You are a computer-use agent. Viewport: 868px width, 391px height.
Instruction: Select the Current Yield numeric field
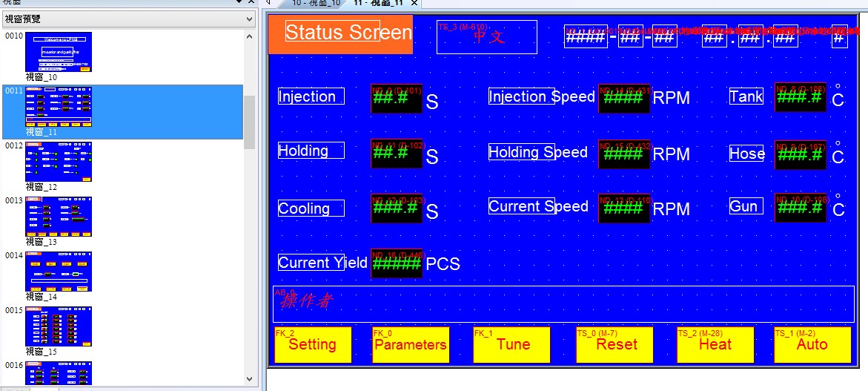click(397, 263)
